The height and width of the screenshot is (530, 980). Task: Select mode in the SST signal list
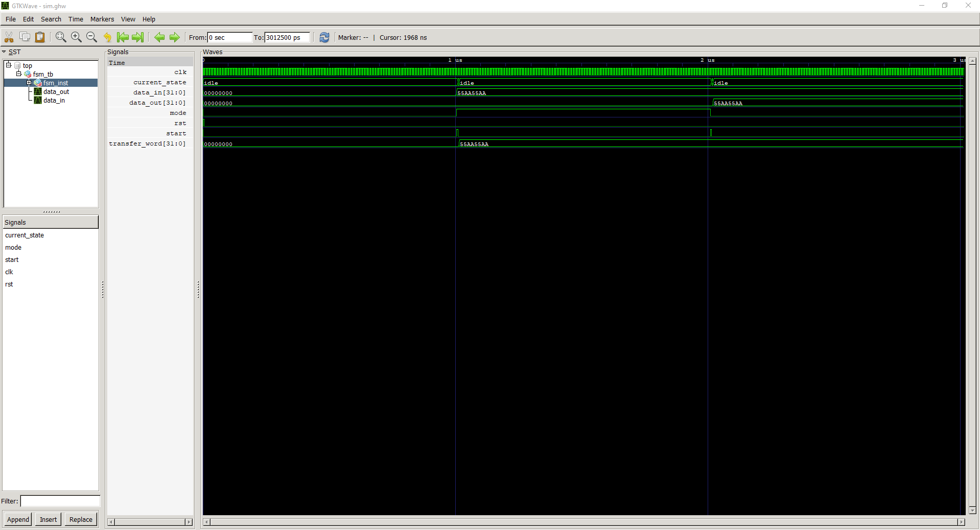(13, 248)
